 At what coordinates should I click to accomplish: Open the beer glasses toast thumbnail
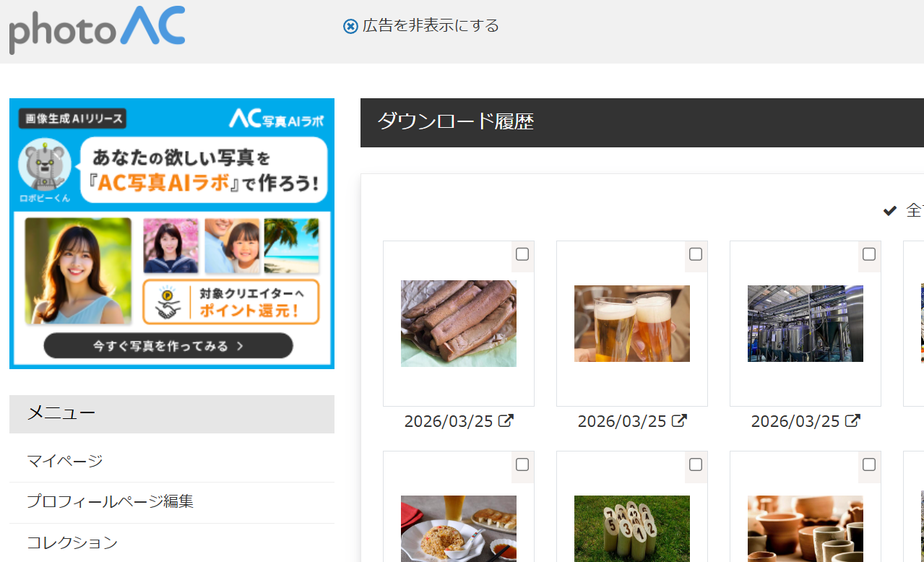(x=632, y=324)
